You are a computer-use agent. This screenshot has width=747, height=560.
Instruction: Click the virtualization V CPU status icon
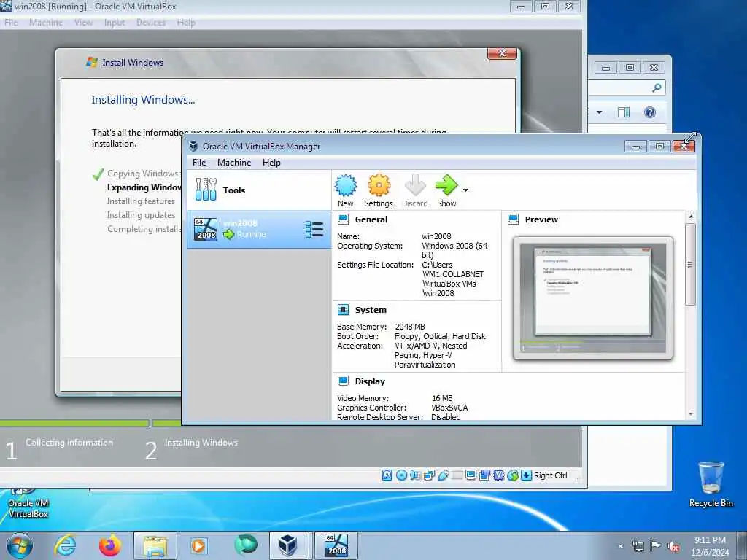(499, 475)
